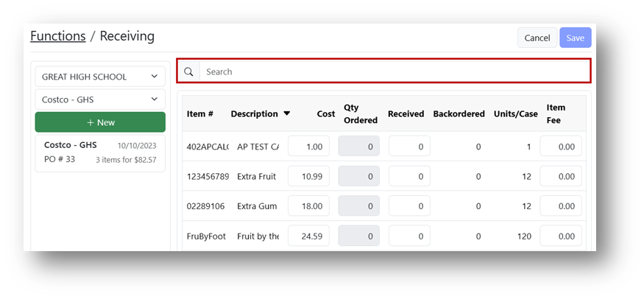The height and width of the screenshot is (299, 644).
Task: Click Item Fee field in Extra Gum row
Action: click(x=561, y=206)
